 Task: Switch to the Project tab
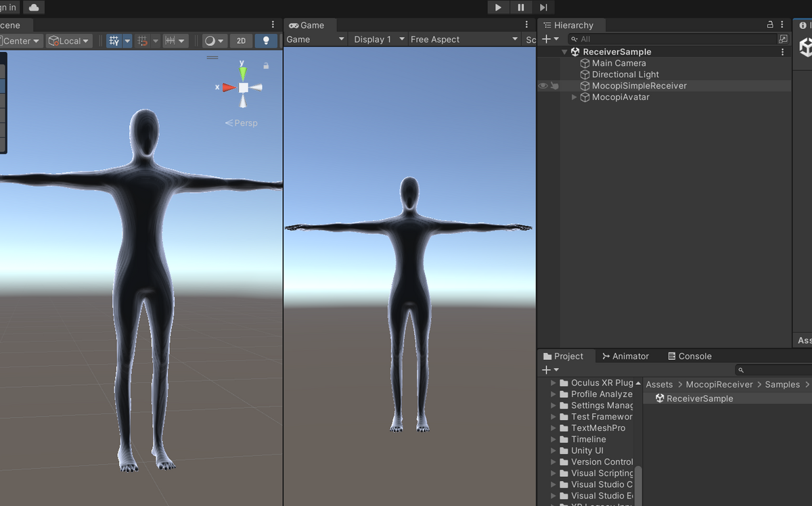tap(564, 356)
